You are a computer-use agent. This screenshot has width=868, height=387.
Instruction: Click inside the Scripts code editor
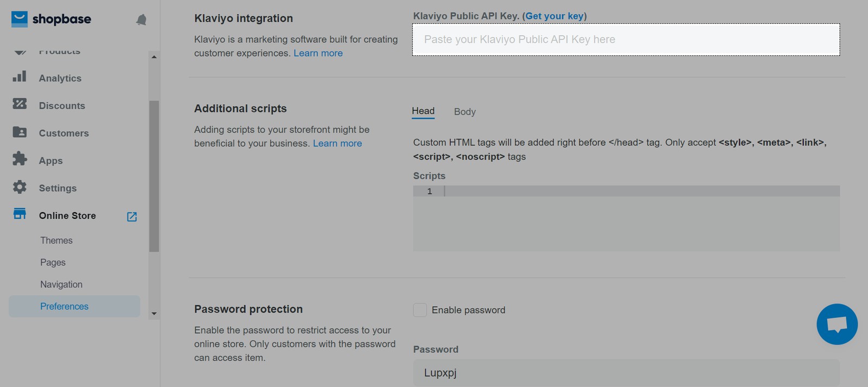click(x=626, y=218)
